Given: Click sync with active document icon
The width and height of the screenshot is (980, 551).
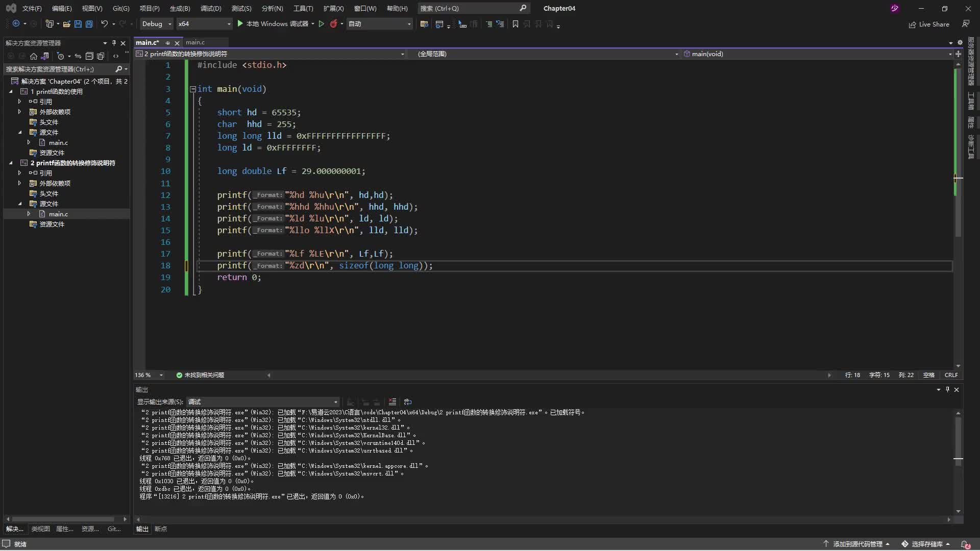Looking at the screenshot, I should (78, 56).
